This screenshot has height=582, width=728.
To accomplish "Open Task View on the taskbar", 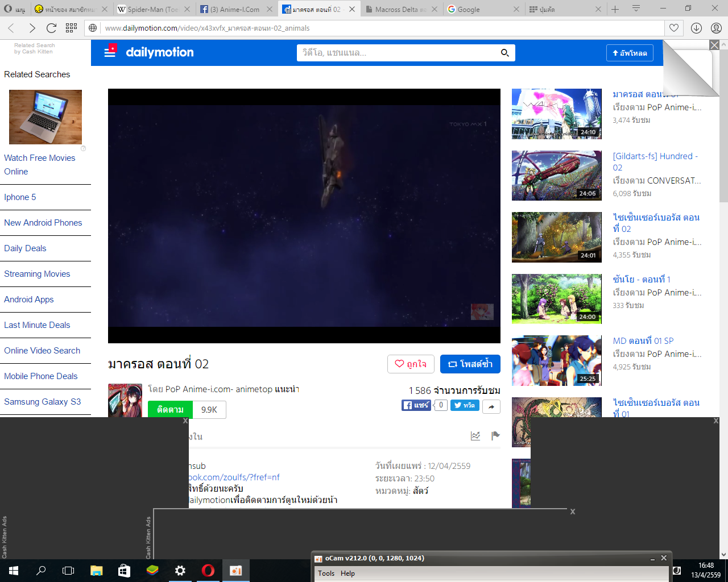I will 68,571.
